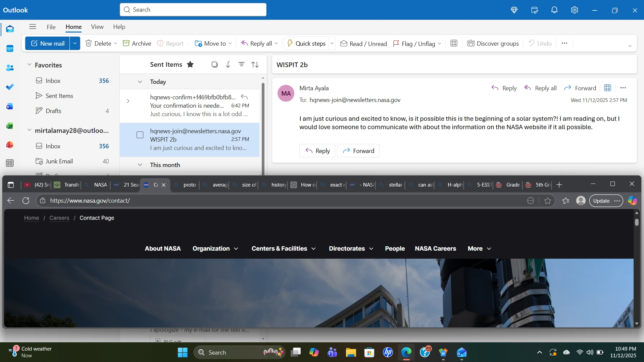Switch to the View ribbon tab
This screenshot has height=362, width=644.
click(x=97, y=27)
